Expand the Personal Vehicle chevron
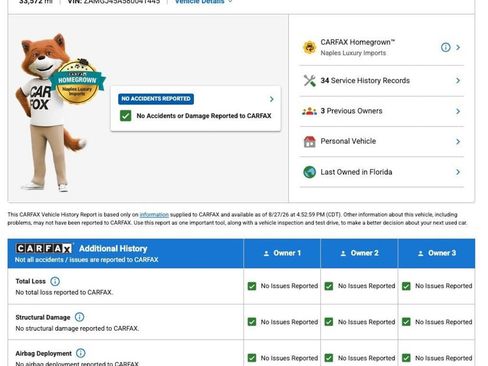Screen dimensions: 488x366 tap(458, 142)
